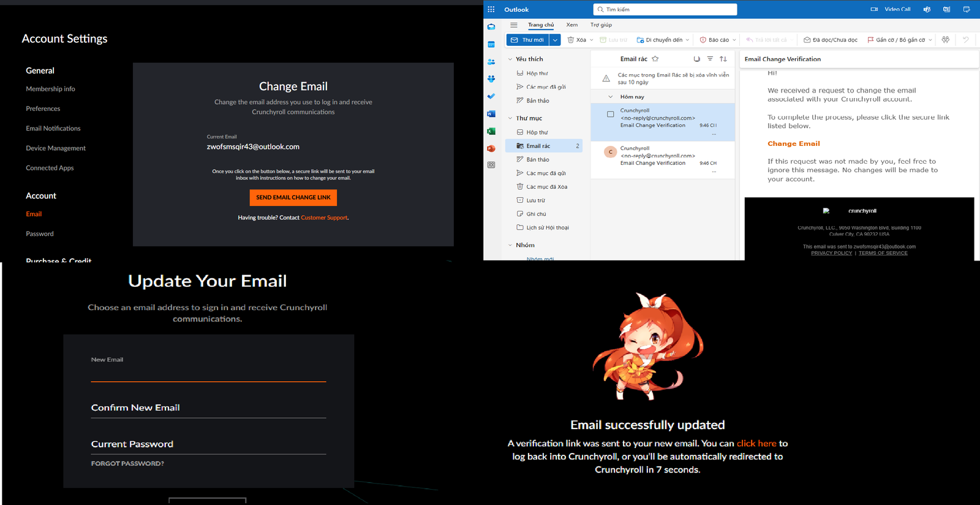The height and width of the screenshot is (505, 980).
Task: Click the orange 'click here' link
Action: [756, 443]
